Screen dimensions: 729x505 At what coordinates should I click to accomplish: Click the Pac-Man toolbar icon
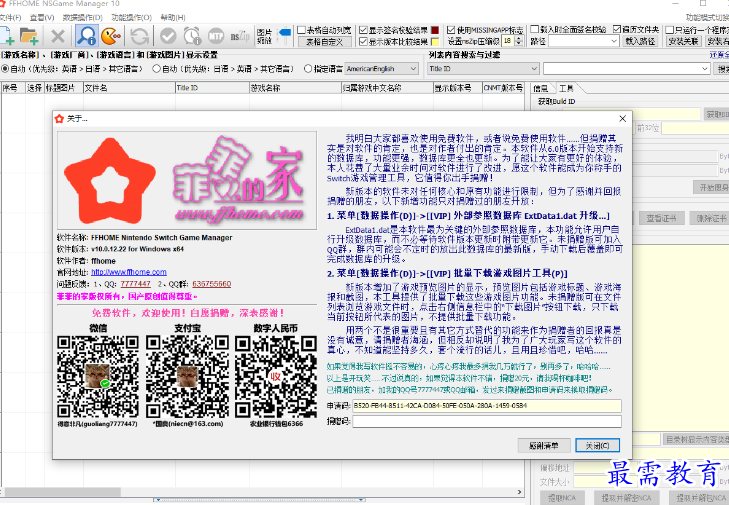(x=111, y=36)
